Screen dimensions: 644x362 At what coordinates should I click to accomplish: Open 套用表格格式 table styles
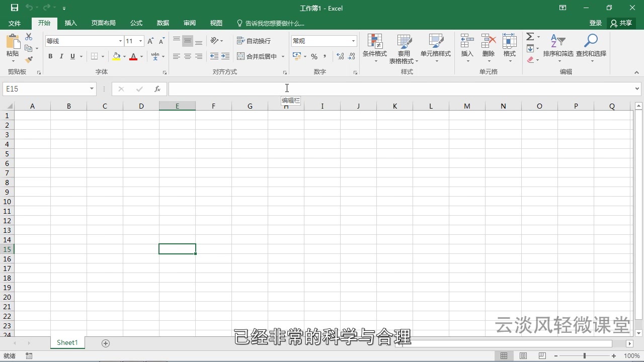click(x=404, y=49)
